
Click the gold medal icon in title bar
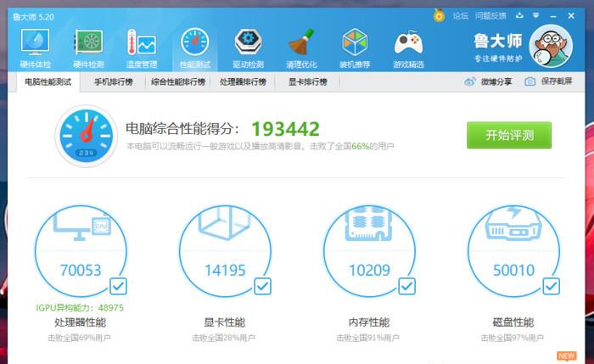(x=439, y=14)
